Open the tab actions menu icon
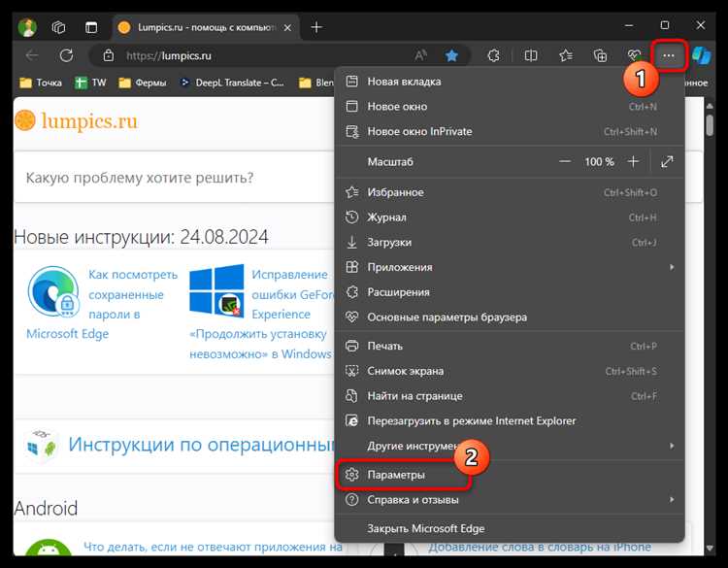728x568 pixels. click(91, 27)
